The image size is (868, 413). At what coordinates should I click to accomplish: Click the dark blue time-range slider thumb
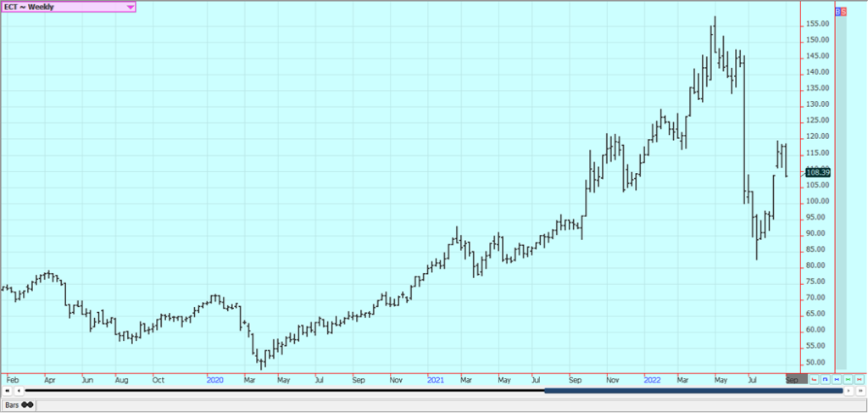693,391
